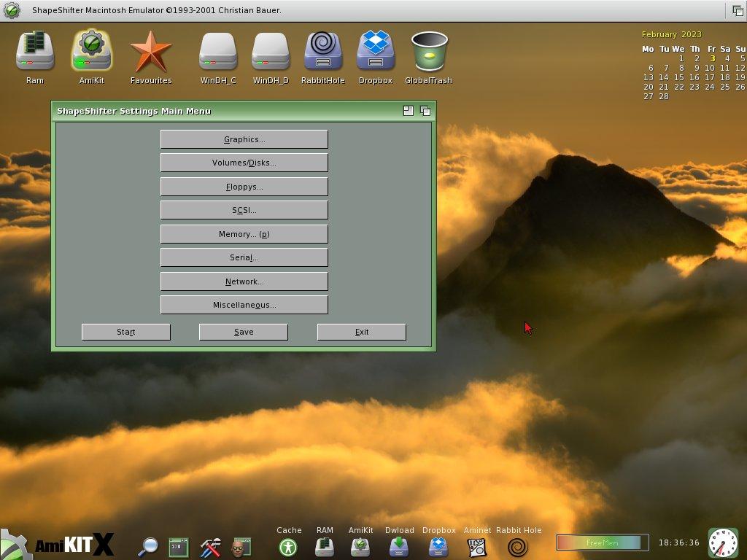
Task: Click the analog clock icon in dock
Action: pos(723,542)
